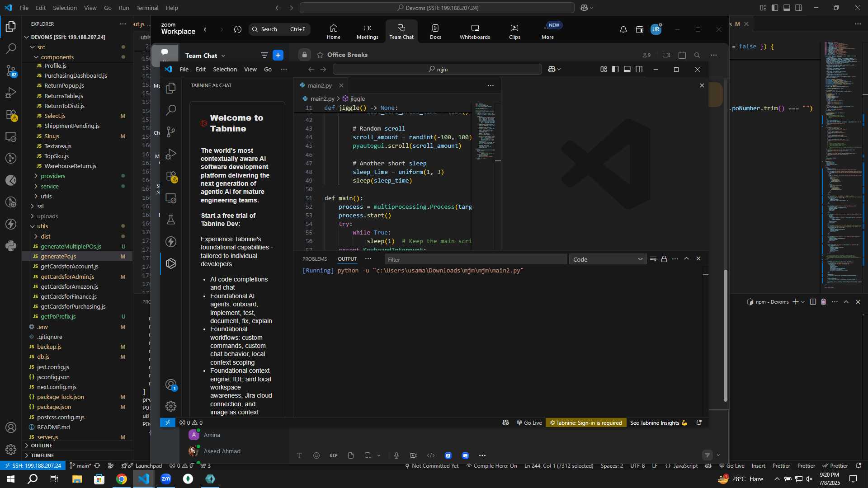
Task: Start video call in Office Breaks chat
Action: coord(666,55)
